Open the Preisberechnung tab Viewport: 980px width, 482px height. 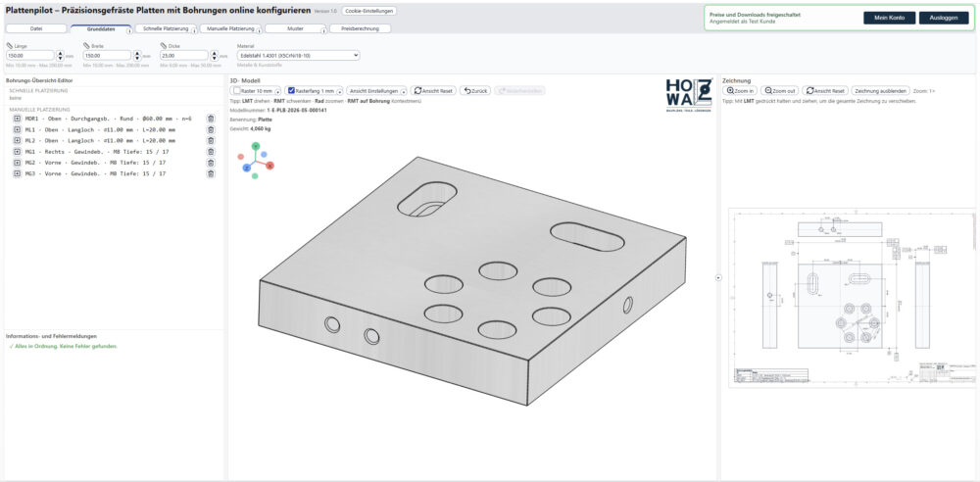(360, 28)
